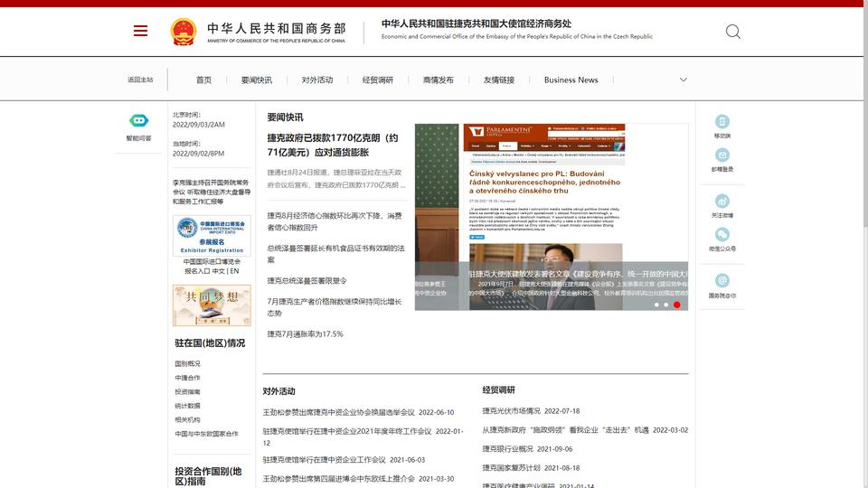
Task: Open 李克强主持召开国务院常务会议 news
Action: (x=212, y=192)
